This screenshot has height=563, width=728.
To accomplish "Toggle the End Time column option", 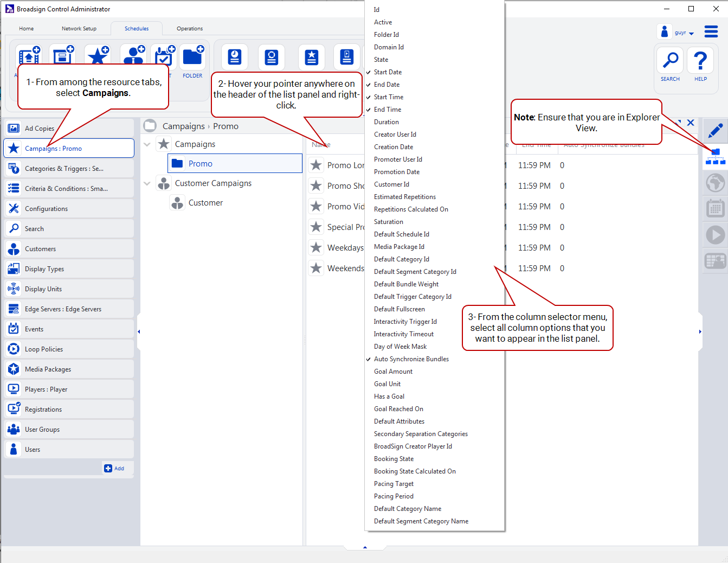I will click(388, 110).
